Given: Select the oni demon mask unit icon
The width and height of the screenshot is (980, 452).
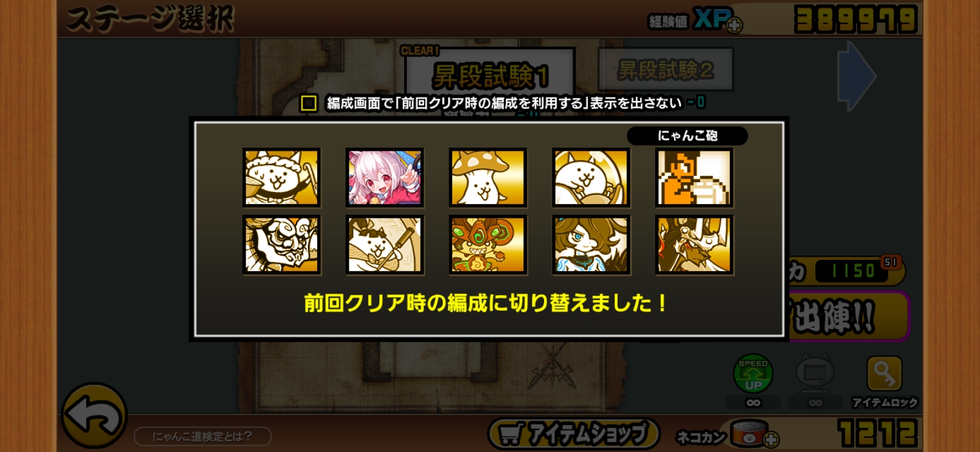Looking at the screenshot, I should pos(281,245).
